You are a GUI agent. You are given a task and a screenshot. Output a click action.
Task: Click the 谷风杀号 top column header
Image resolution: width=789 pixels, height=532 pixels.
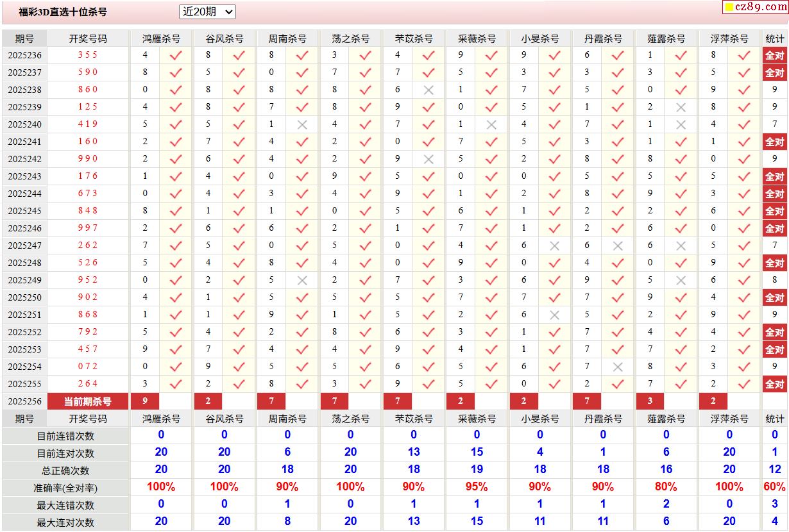(x=225, y=38)
